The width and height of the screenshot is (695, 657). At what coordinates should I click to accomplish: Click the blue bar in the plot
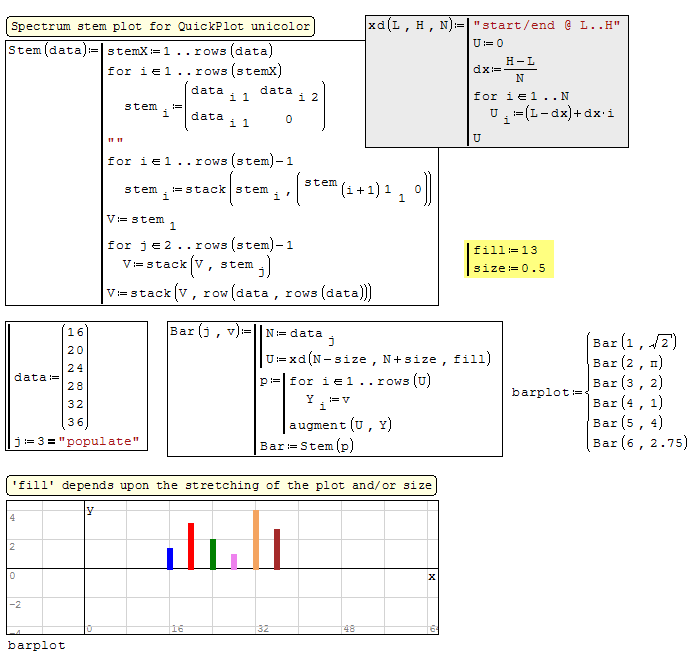tap(170, 559)
